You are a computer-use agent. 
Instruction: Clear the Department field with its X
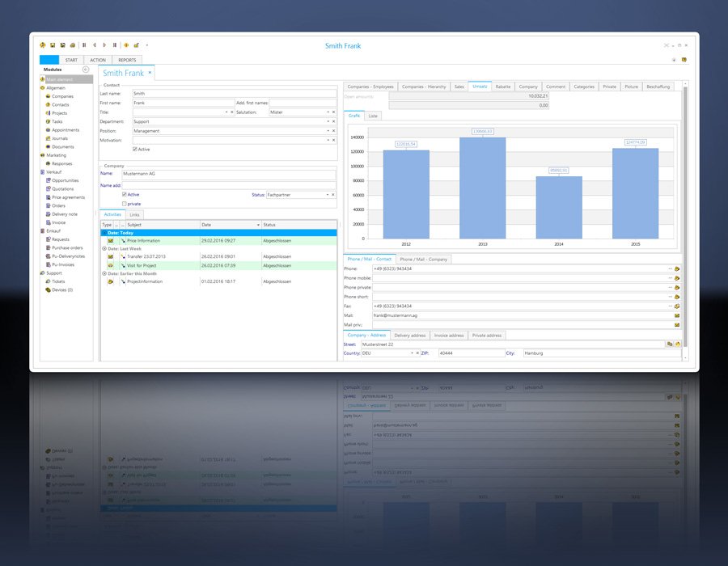click(333, 121)
